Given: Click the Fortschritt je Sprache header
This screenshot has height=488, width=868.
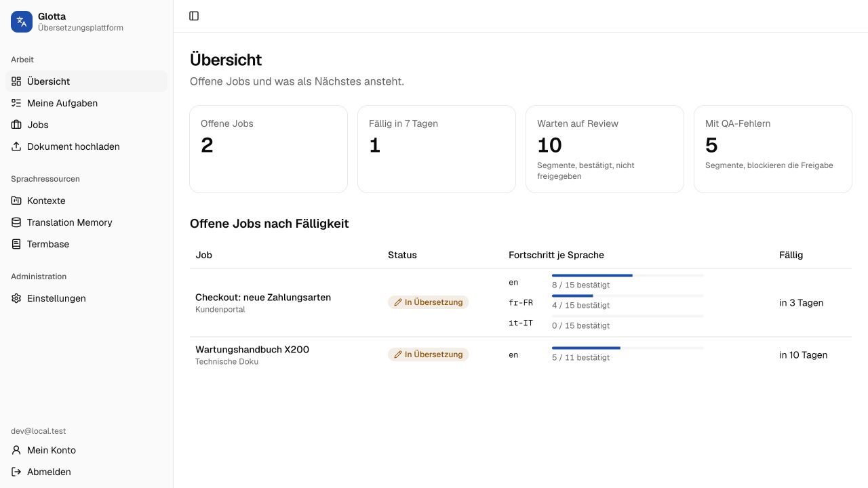Looking at the screenshot, I should click(x=556, y=255).
